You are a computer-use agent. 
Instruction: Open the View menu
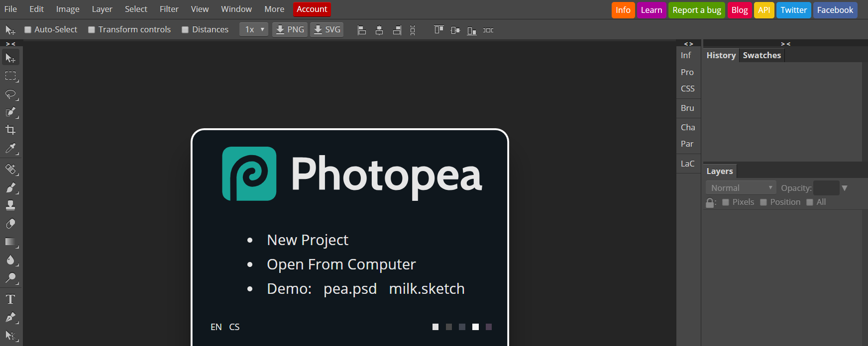pos(200,9)
